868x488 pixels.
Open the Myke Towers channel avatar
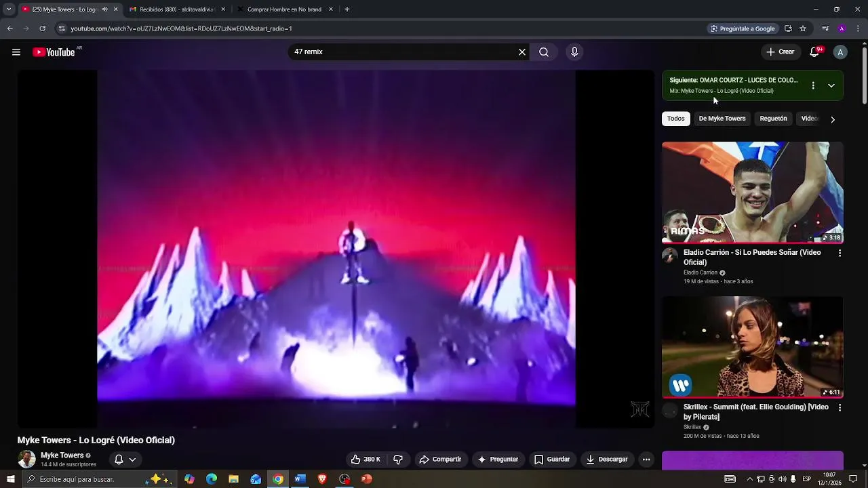26,460
